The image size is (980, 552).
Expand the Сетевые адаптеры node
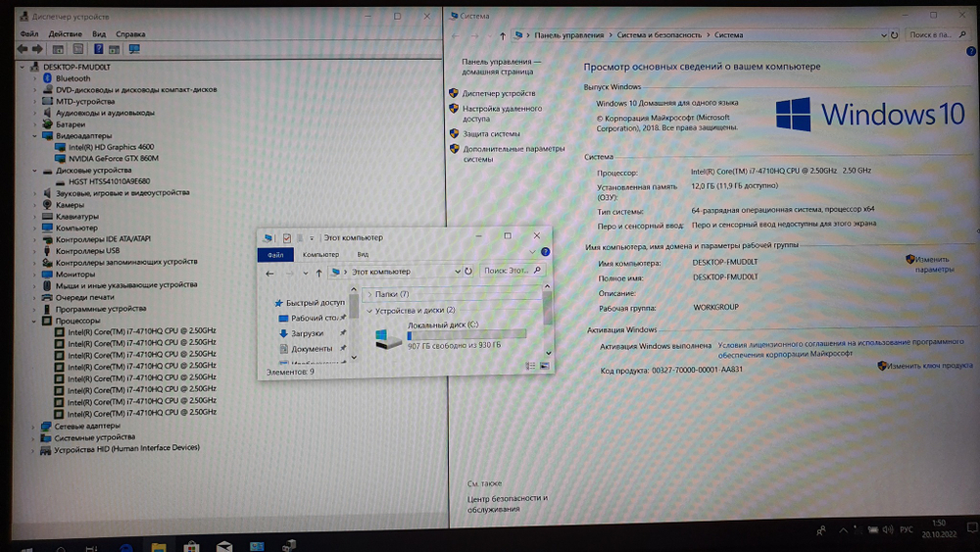pos(33,427)
